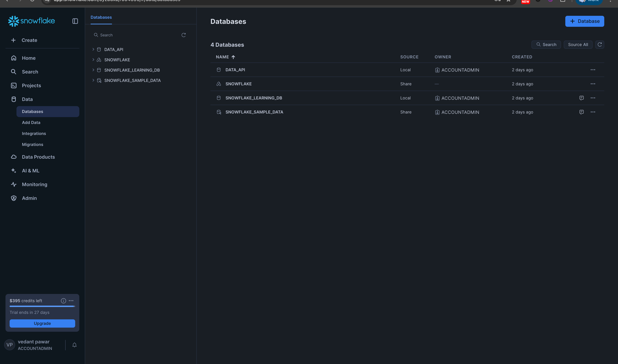618x364 pixels.
Task: Expand DATA_API in the tree
Action: tap(93, 49)
